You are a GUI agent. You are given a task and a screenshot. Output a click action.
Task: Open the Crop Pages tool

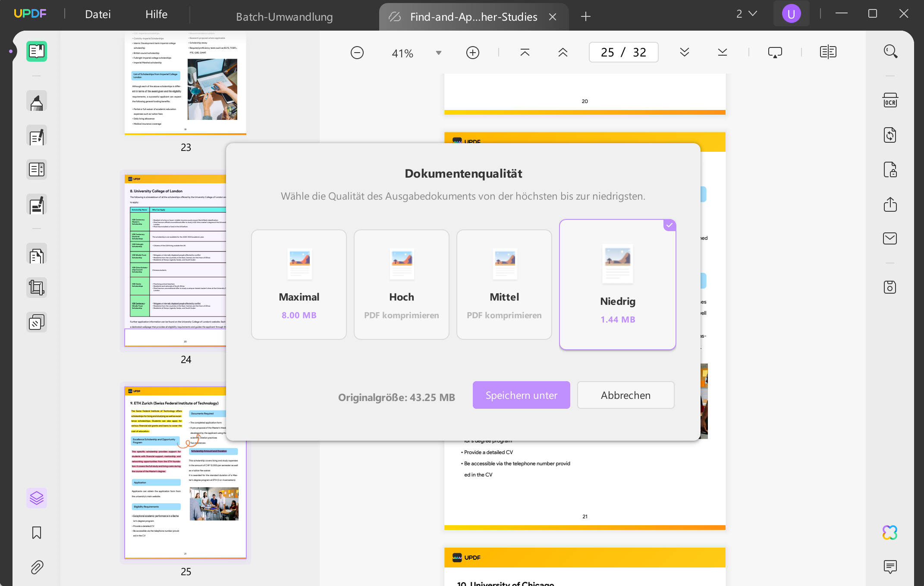point(37,288)
